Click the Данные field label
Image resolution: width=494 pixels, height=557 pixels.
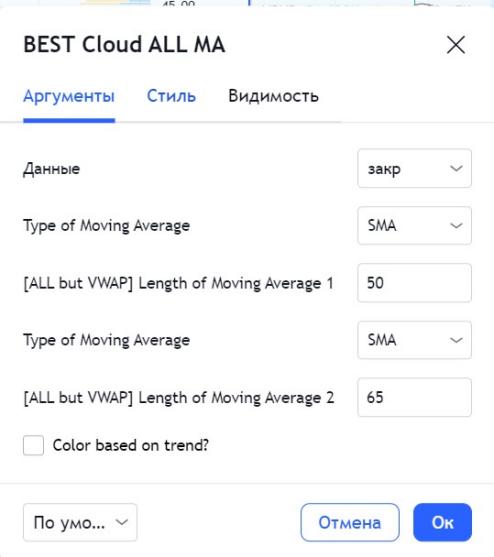(51, 169)
